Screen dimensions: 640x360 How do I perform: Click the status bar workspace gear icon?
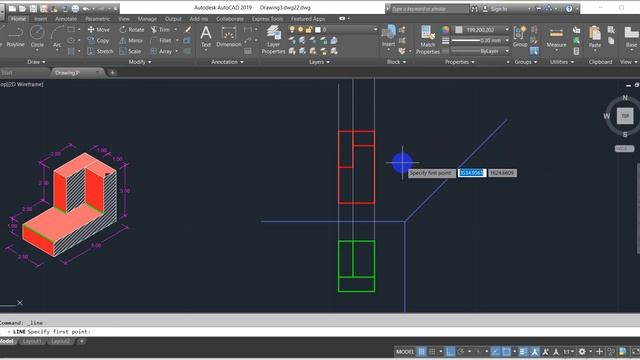(x=582, y=351)
